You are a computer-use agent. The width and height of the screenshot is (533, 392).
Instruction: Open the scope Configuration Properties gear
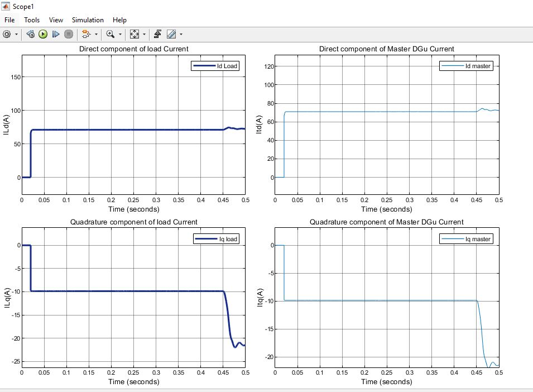[x=7, y=34]
